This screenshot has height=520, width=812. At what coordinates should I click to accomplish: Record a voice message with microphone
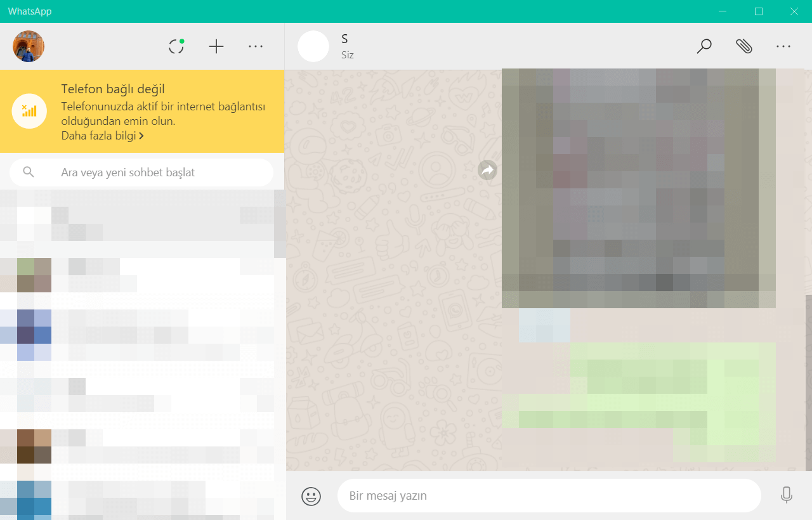[787, 495]
